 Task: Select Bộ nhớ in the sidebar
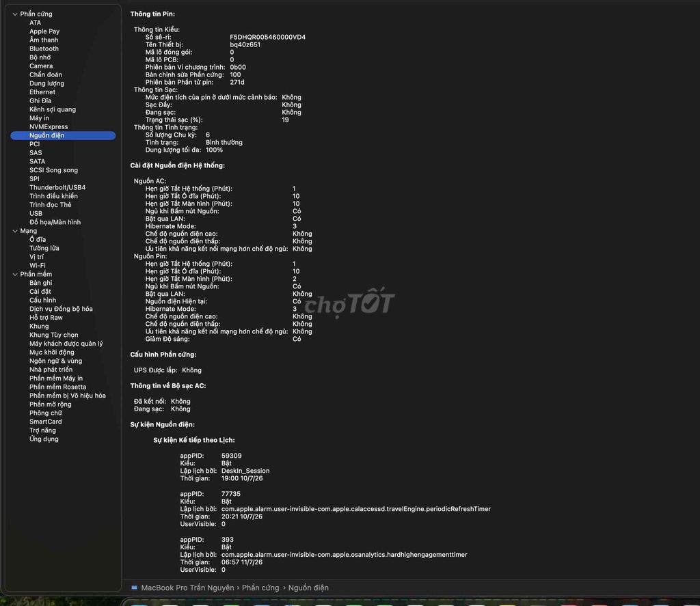40,57
